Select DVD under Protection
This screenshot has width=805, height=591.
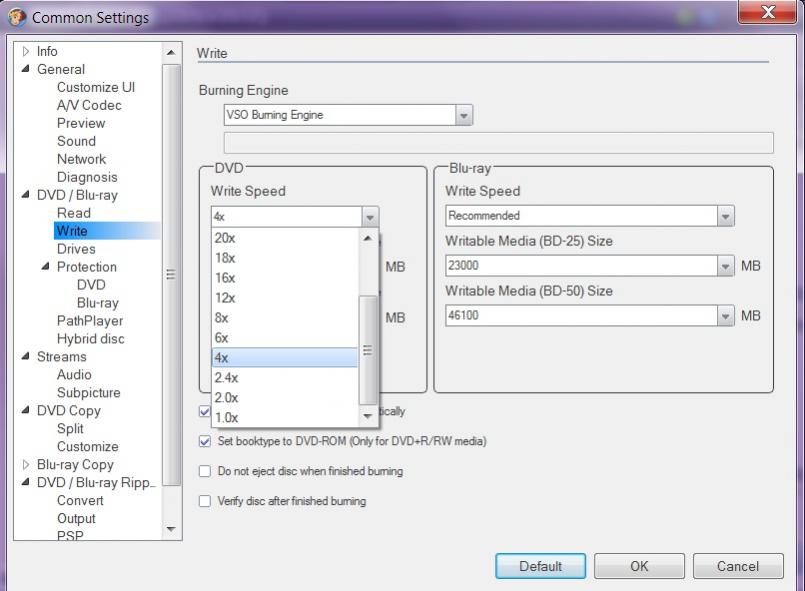pos(91,285)
